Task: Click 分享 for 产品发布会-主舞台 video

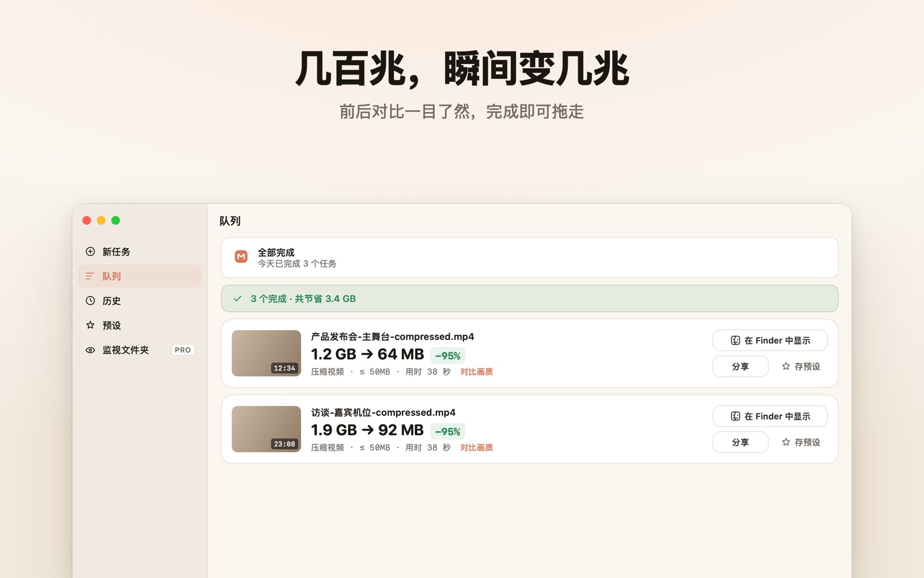Action: [740, 366]
